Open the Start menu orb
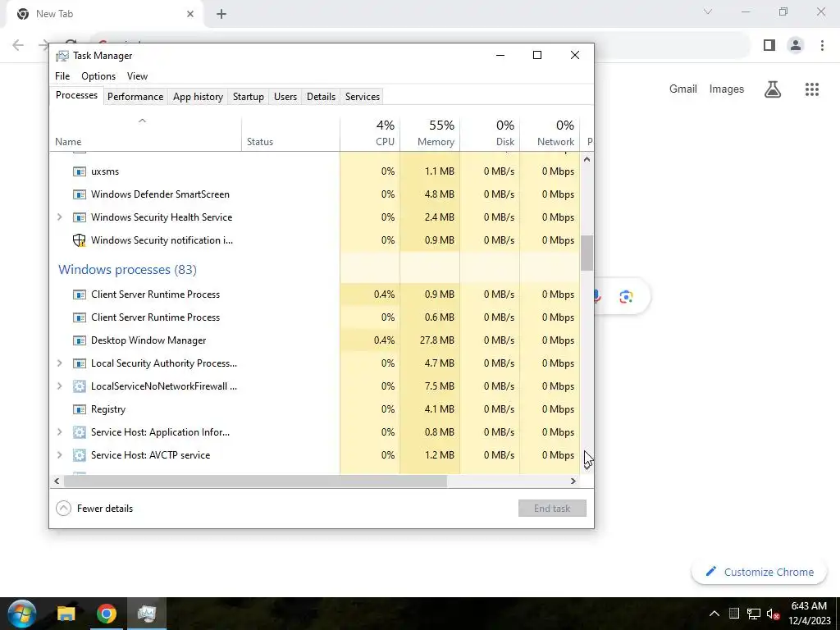This screenshot has width=840, height=630. [22, 614]
